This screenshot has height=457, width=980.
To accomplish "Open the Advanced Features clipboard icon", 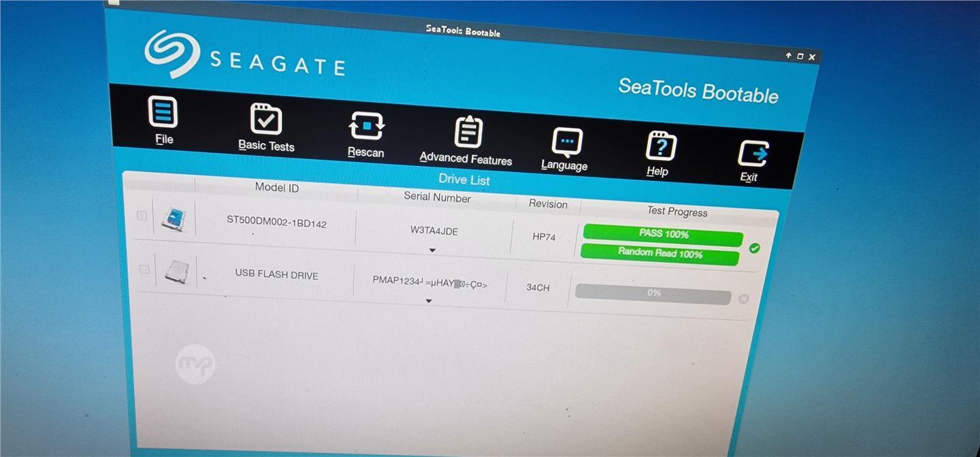I will pyautogui.click(x=468, y=132).
